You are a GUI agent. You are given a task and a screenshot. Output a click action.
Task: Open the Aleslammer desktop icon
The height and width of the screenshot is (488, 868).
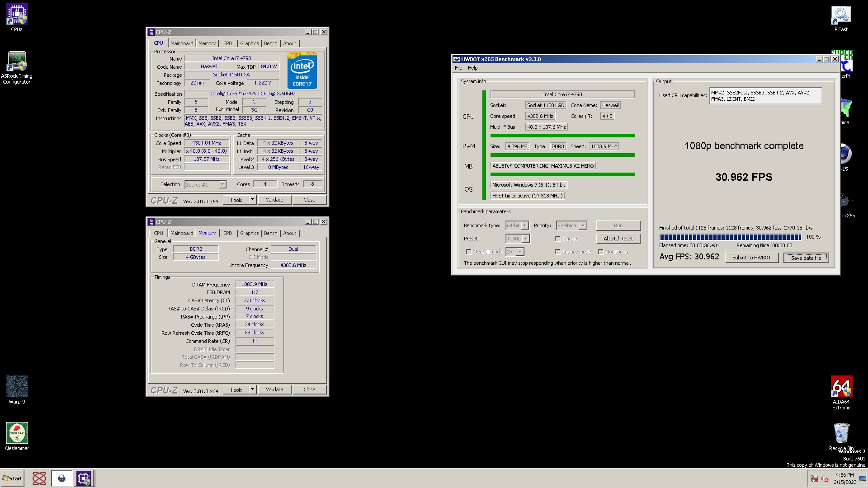click(x=17, y=436)
